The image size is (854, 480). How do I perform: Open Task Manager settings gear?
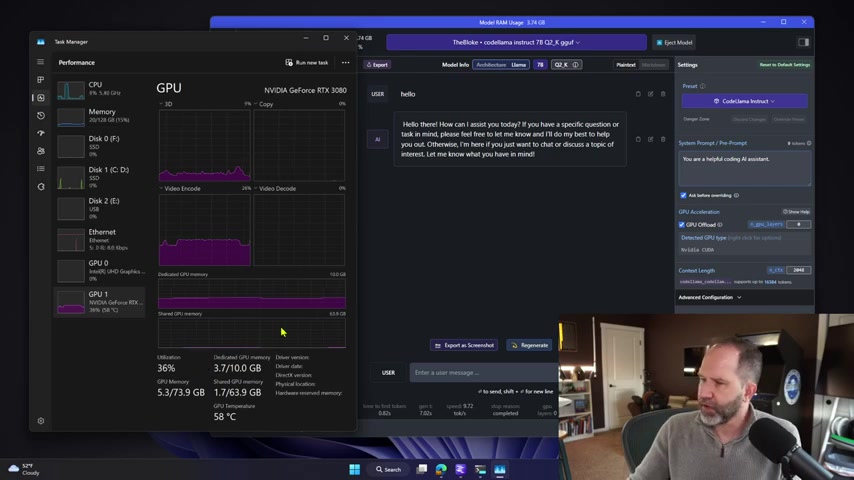tap(40, 421)
